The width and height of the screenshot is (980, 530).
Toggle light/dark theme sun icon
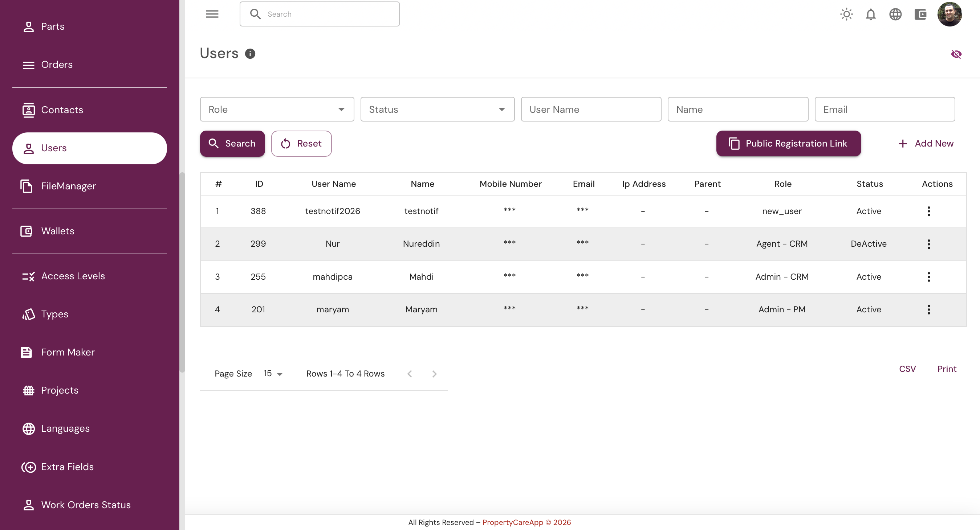846,15
